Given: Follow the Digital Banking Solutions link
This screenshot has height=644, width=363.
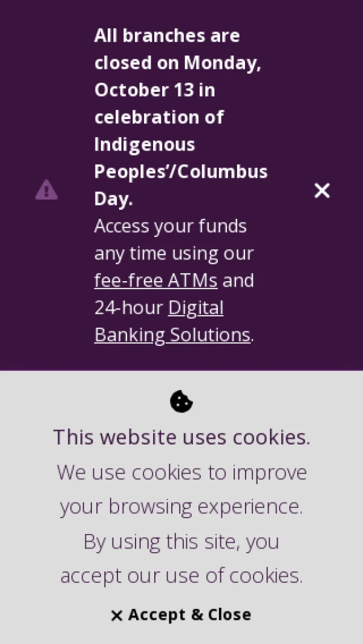Looking at the screenshot, I should (x=172, y=321).
